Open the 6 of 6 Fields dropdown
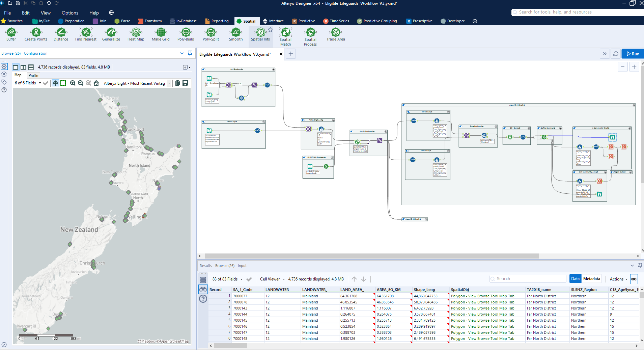 (x=28, y=83)
